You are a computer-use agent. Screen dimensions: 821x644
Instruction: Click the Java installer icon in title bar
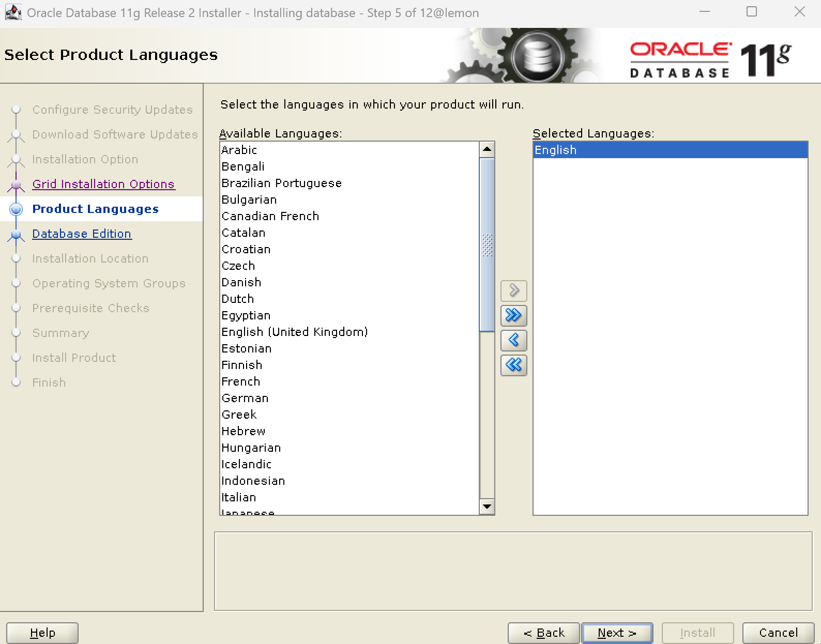tap(13, 12)
